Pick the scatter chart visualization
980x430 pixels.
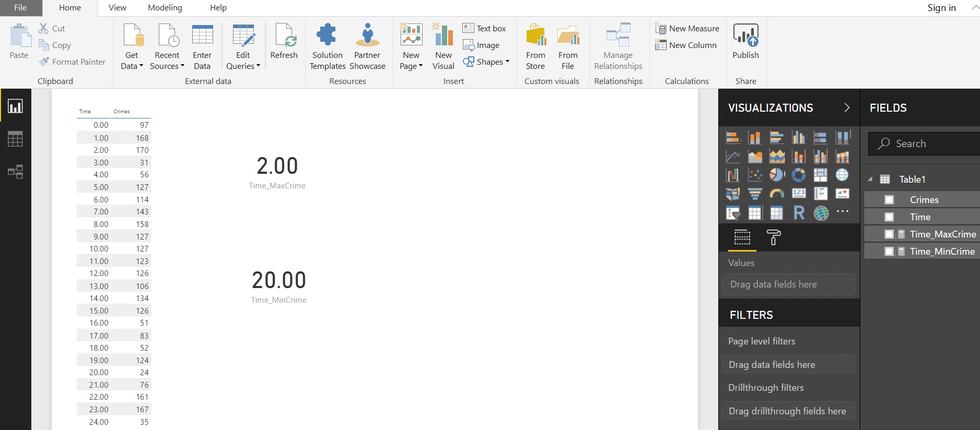[x=755, y=175]
